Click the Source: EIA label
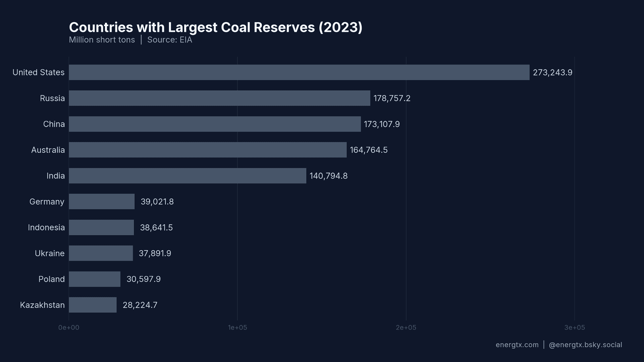This screenshot has width=644, height=362. [170, 40]
